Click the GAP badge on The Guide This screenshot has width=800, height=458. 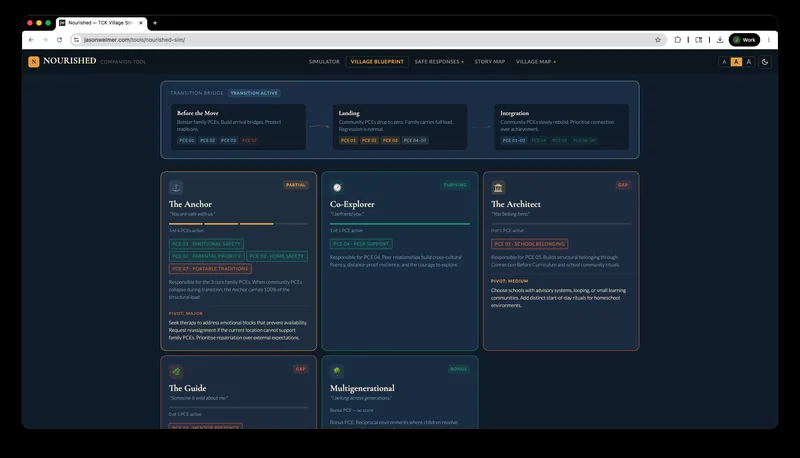click(x=301, y=369)
